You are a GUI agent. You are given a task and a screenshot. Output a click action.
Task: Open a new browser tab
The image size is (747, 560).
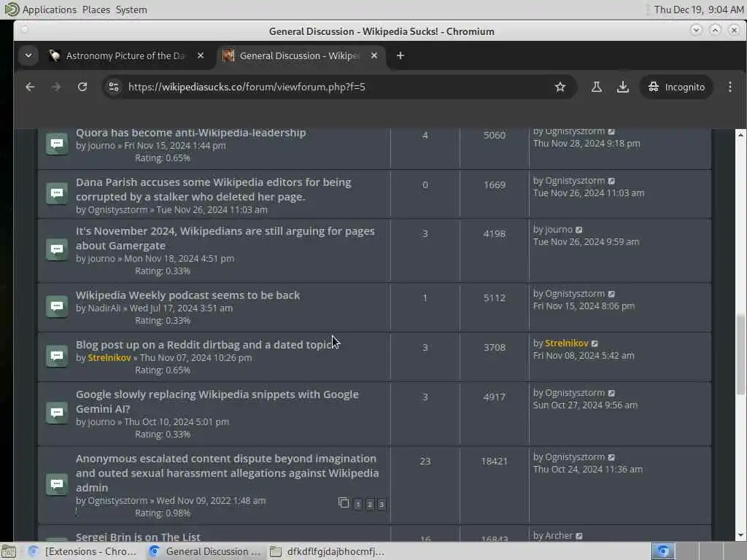click(400, 55)
